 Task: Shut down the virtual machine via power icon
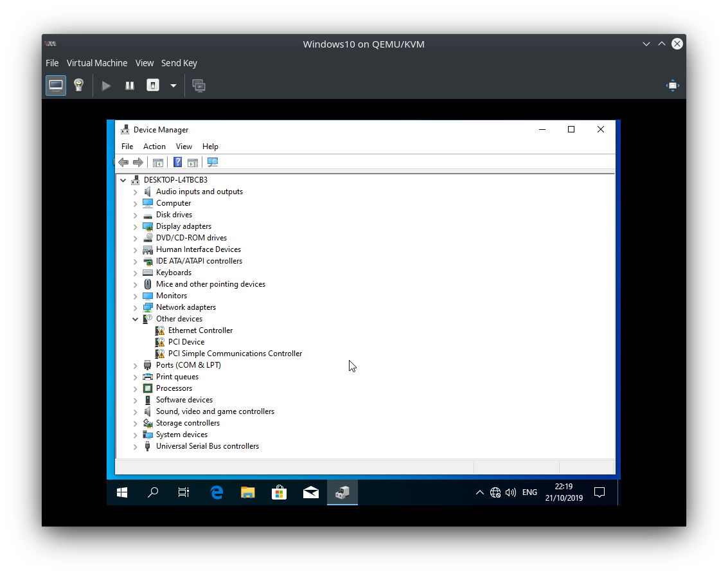[153, 85]
